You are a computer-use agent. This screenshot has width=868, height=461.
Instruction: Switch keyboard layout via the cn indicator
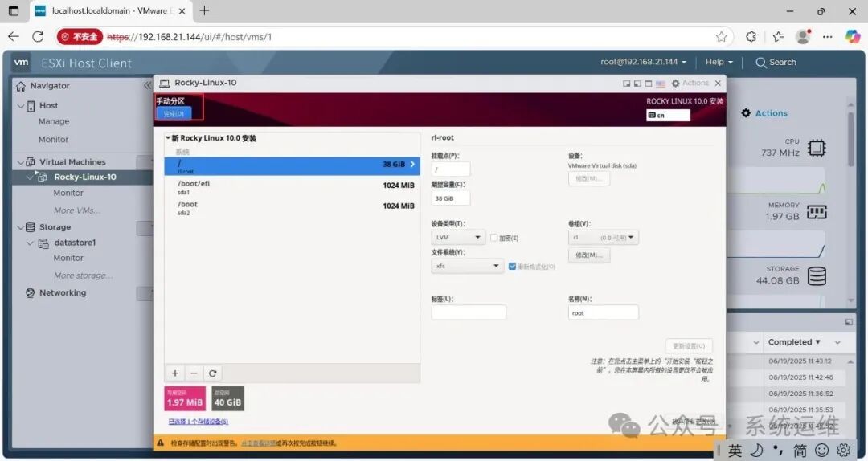tap(668, 115)
